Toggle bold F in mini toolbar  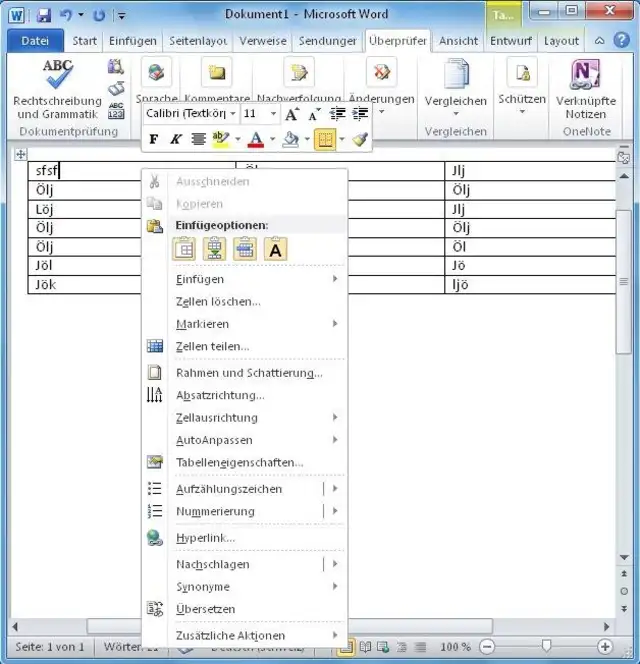(154, 139)
